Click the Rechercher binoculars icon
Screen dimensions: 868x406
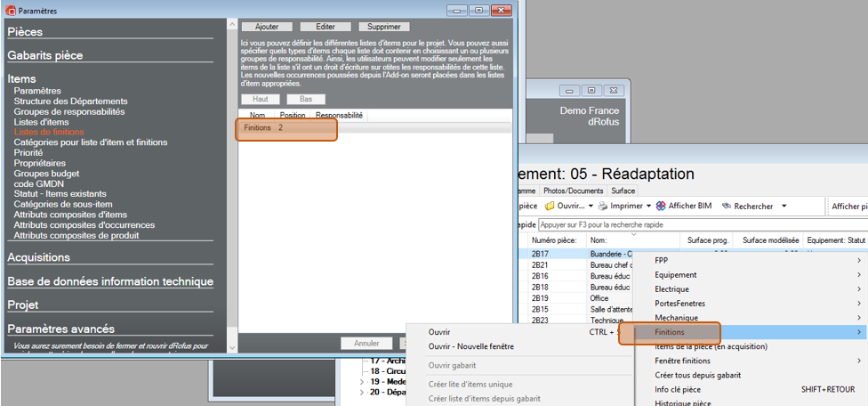point(726,206)
